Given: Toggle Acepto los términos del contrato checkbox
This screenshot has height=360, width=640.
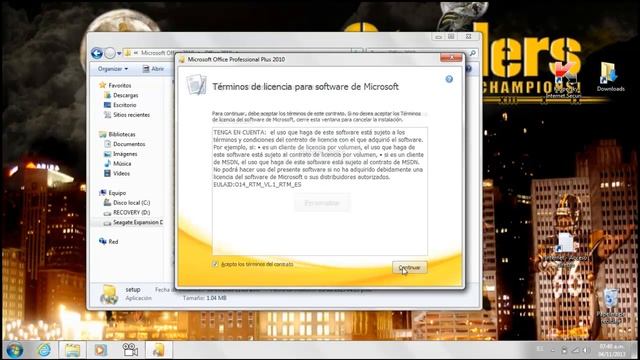Looking at the screenshot, I should [215, 264].
